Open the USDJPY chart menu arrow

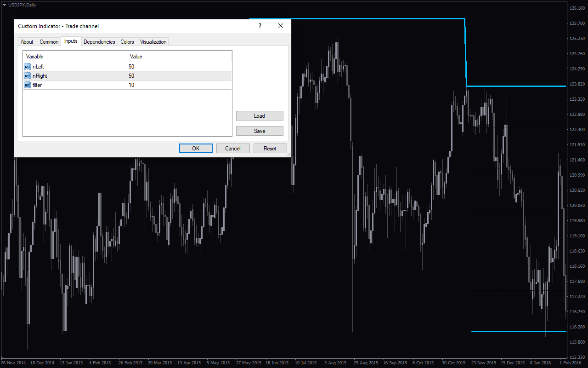pos(4,5)
